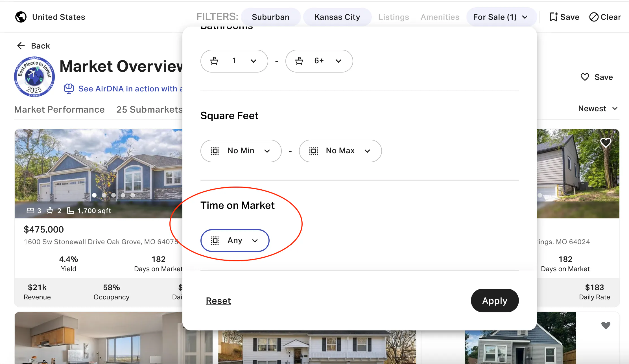The height and width of the screenshot is (364, 629).
Task: Click the bathtub icon in maximum bathrooms
Action: pos(299,61)
